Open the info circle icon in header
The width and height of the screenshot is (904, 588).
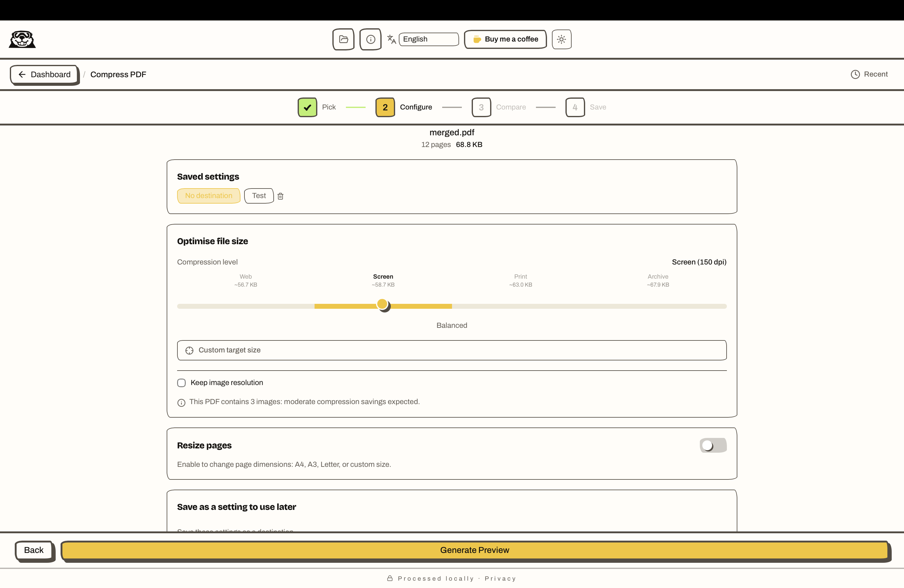[x=371, y=39]
